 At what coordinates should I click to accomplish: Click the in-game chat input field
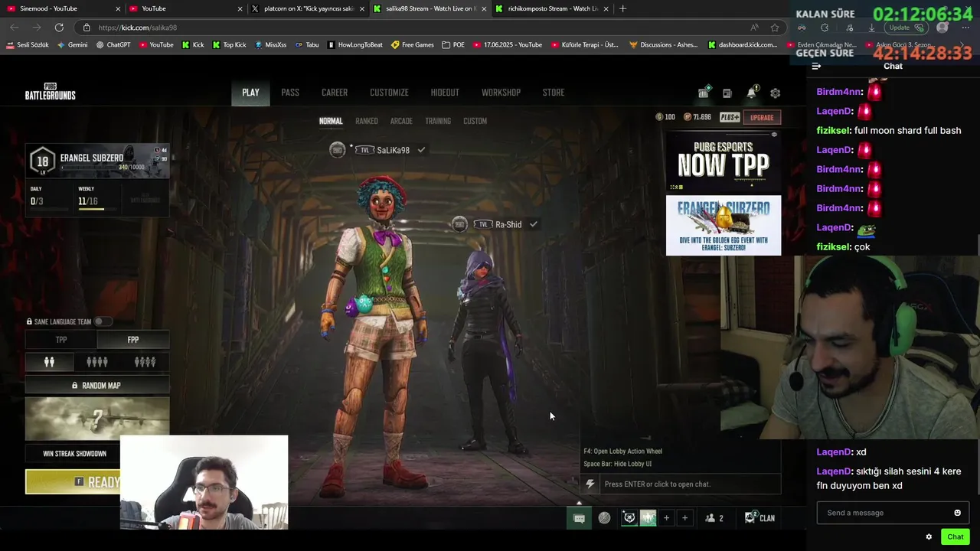690,484
